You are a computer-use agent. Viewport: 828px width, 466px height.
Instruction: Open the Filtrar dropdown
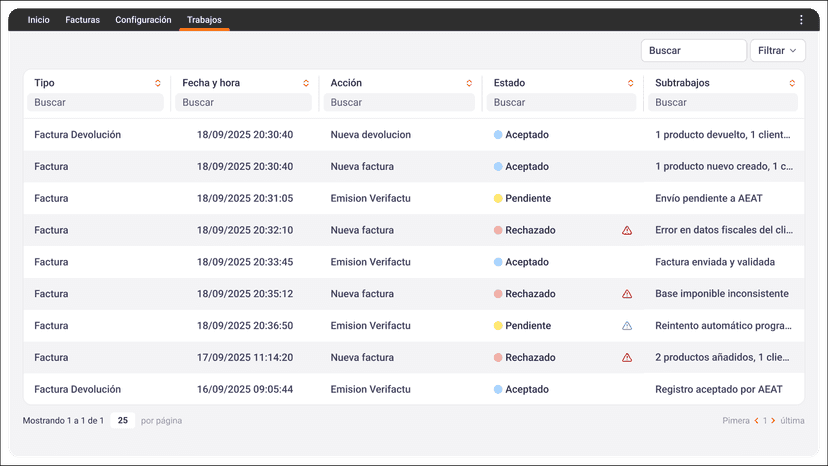777,51
